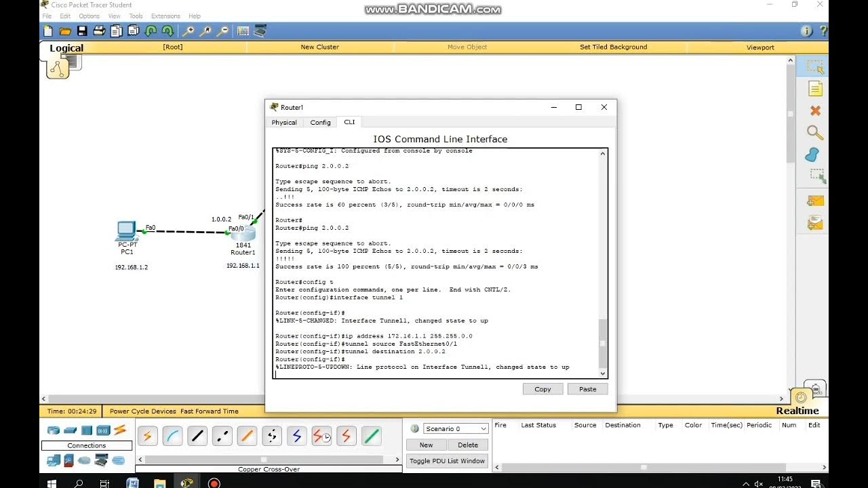This screenshot has width=868, height=488.
Task: Pick the Console cable connection
Action: [x=173, y=436]
